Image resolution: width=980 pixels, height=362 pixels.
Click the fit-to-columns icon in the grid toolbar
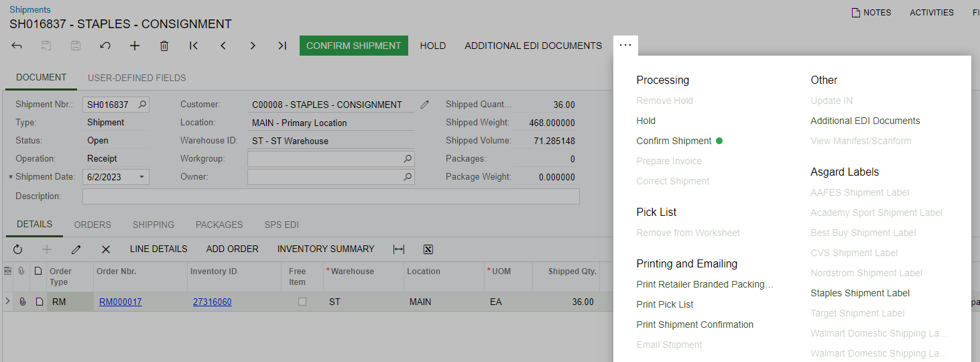pos(399,249)
